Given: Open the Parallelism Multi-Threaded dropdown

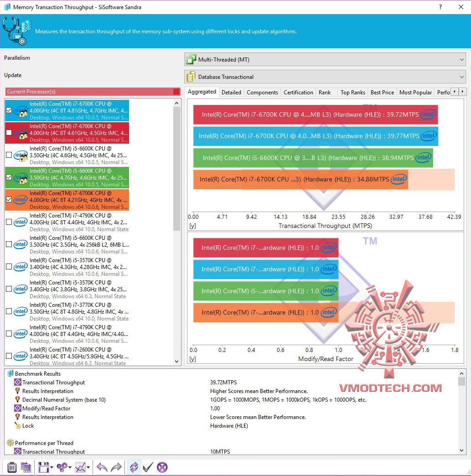Looking at the screenshot, I should click(325, 59).
